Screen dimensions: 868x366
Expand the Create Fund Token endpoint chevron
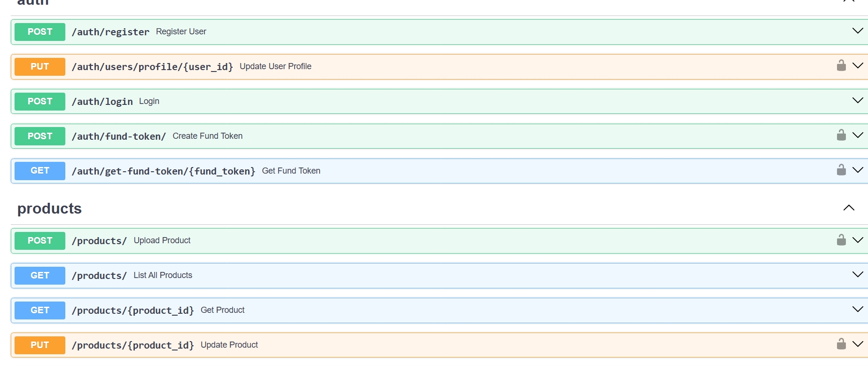tap(858, 135)
